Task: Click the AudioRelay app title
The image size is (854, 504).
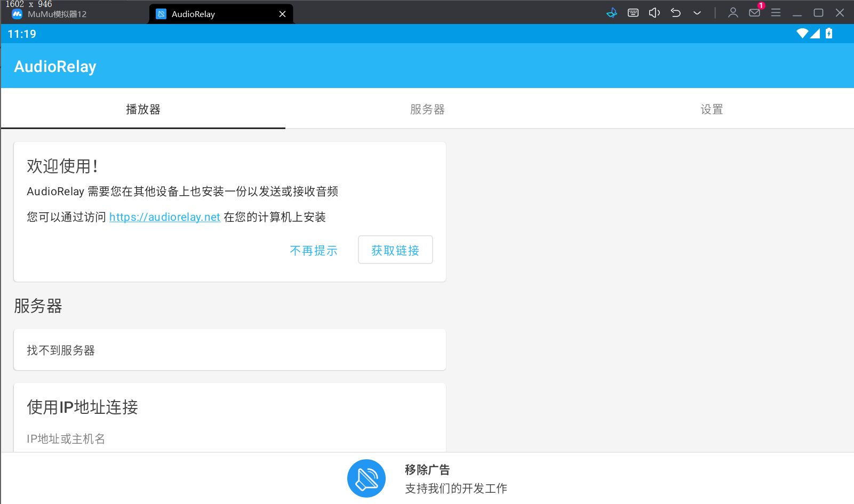Action: 55,67
